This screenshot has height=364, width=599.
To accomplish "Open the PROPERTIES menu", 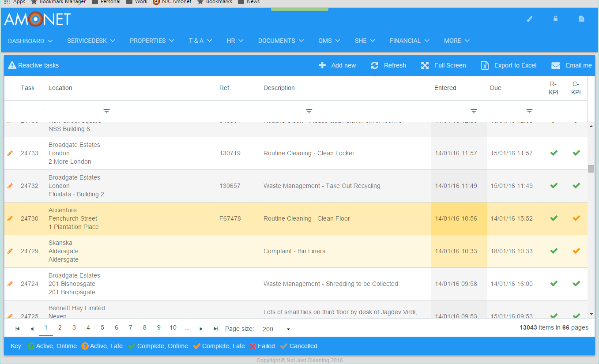I will [x=152, y=41].
